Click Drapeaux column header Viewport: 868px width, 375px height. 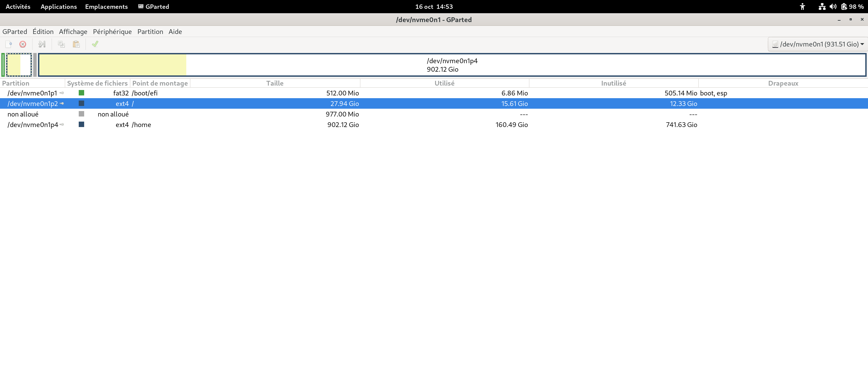pos(783,83)
